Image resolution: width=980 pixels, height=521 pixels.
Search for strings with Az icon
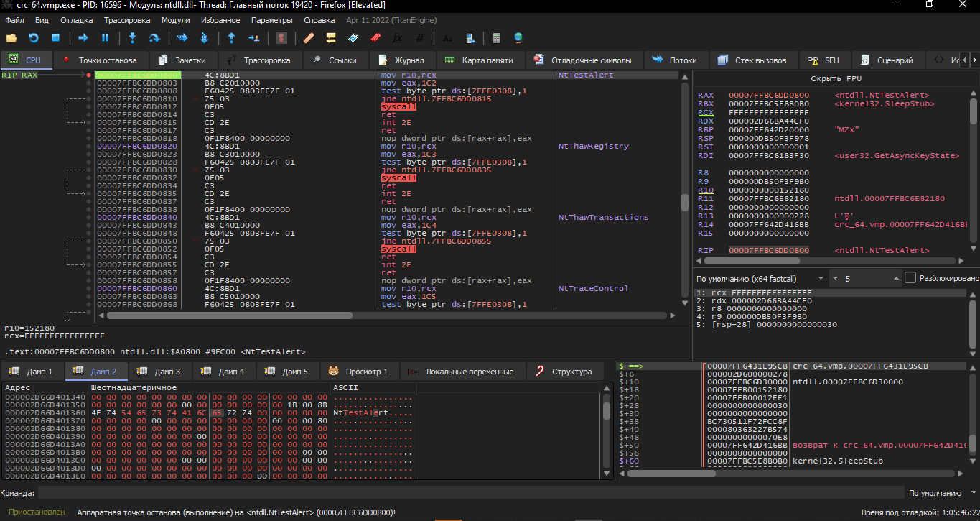pos(447,37)
